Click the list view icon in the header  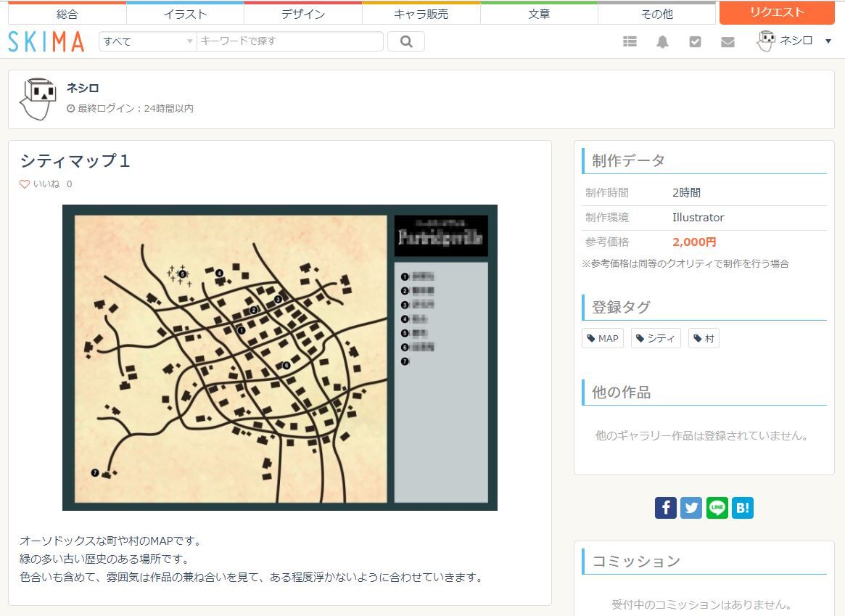[x=630, y=41]
